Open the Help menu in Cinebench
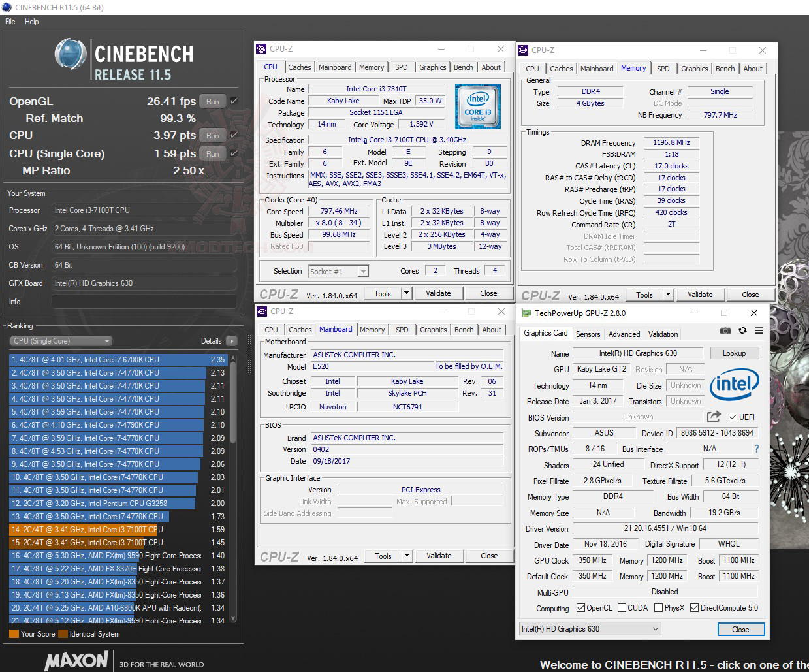This screenshot has width=809, height=672. (x=32, y=22)
